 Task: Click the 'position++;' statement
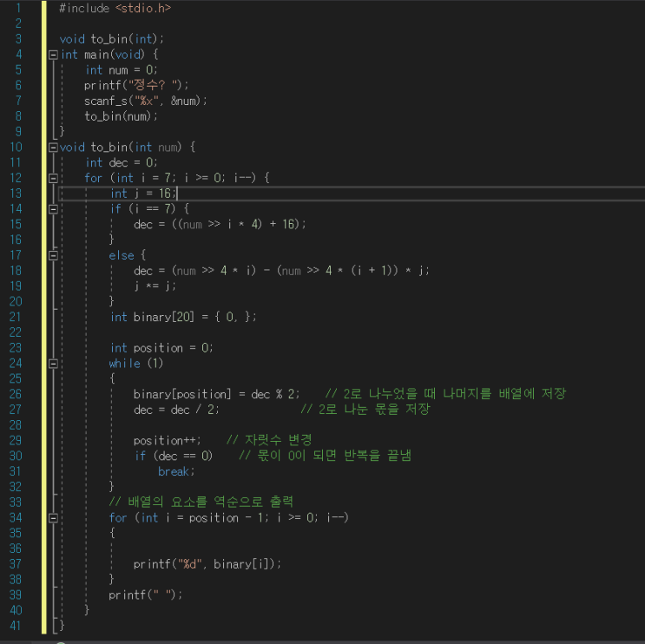[168, 440]
